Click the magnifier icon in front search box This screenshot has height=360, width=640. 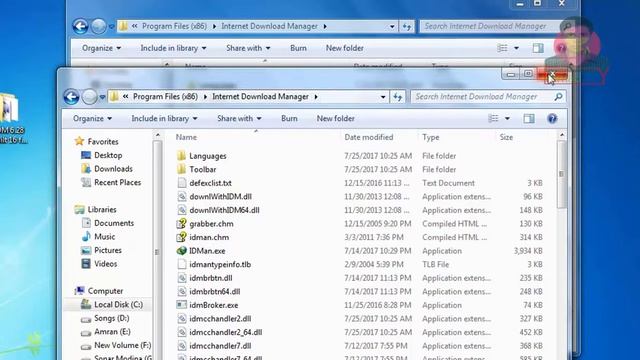point(558,97)
